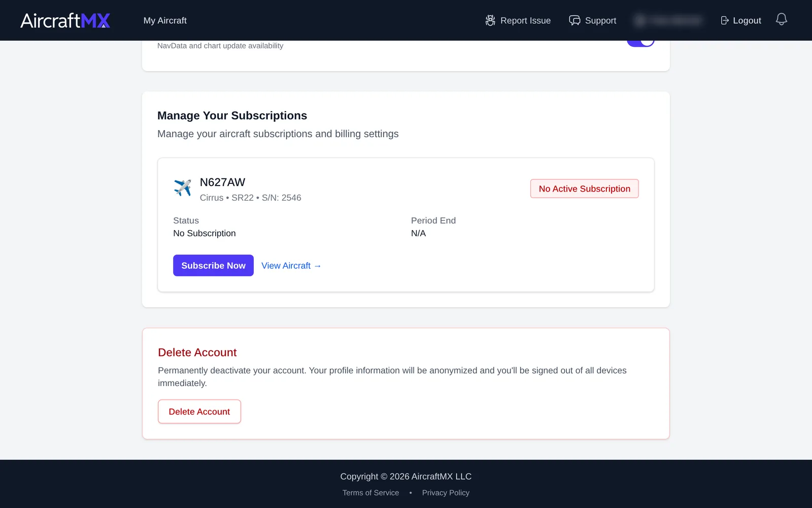Click the Subscribe Now button
The width and height of the screenshot is (812, 508).
click(213, 265)
